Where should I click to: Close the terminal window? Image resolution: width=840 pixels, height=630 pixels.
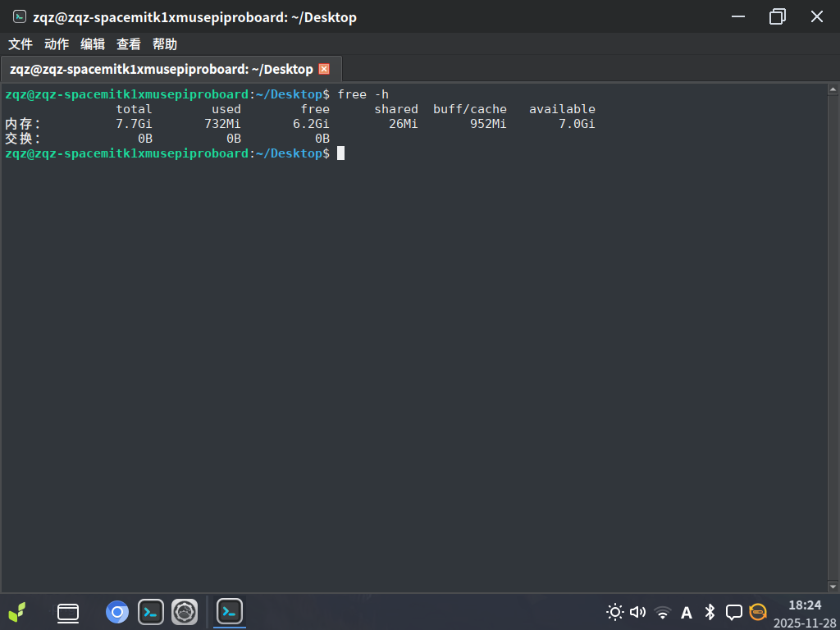[x=817, y=16]
